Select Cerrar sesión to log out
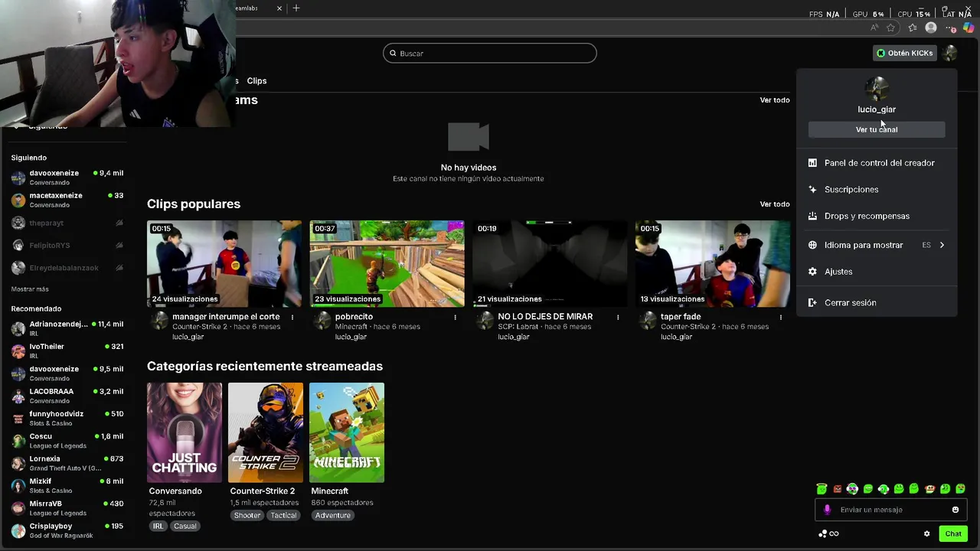 point(877,303)
